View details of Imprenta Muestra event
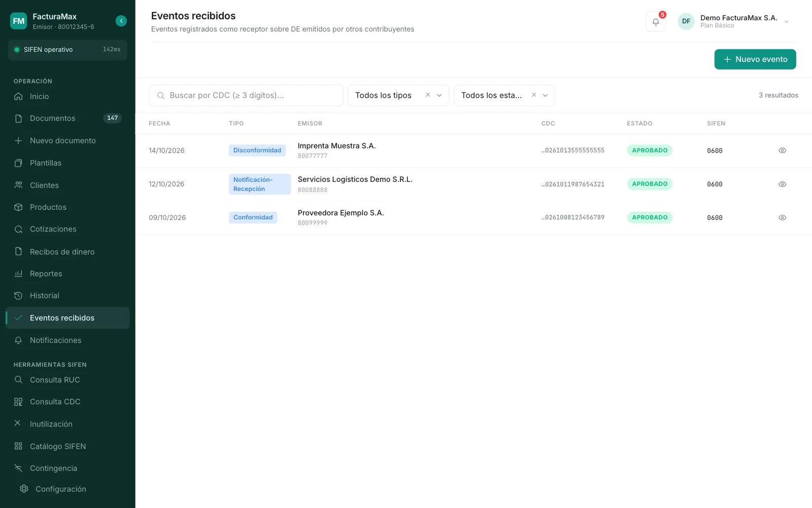The height and width of the screenshot is (508, 812). click(782, 150)
